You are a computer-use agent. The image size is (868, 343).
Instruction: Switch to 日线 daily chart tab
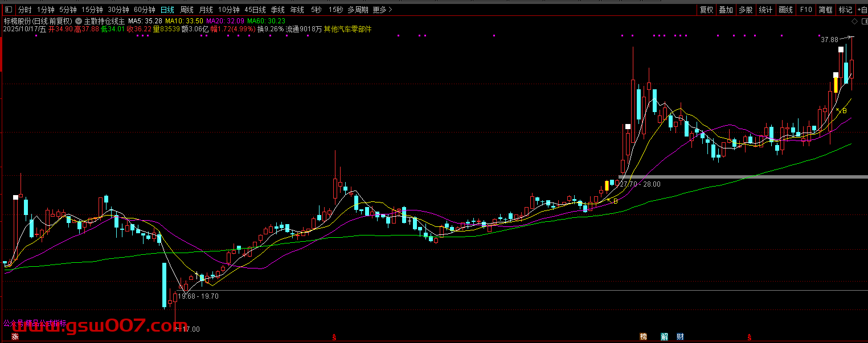[167, 10]
